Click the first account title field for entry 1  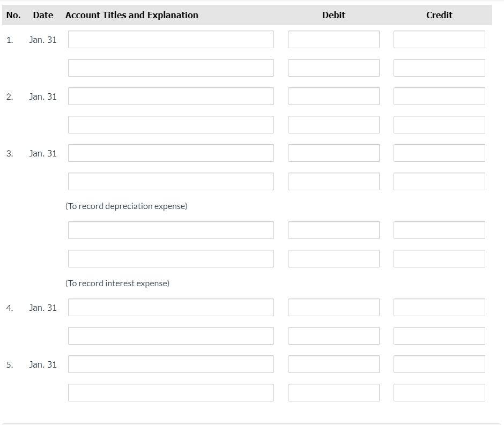pos(171,40)
